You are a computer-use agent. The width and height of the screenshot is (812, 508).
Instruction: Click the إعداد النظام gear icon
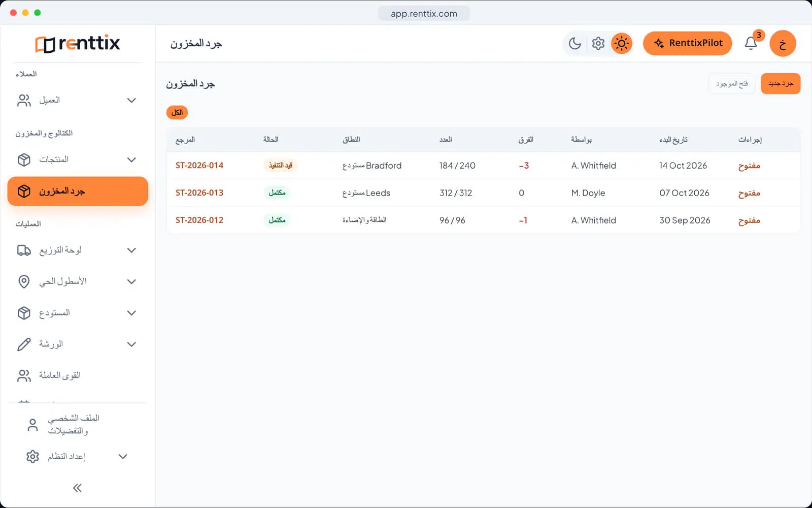pos(32,457)
